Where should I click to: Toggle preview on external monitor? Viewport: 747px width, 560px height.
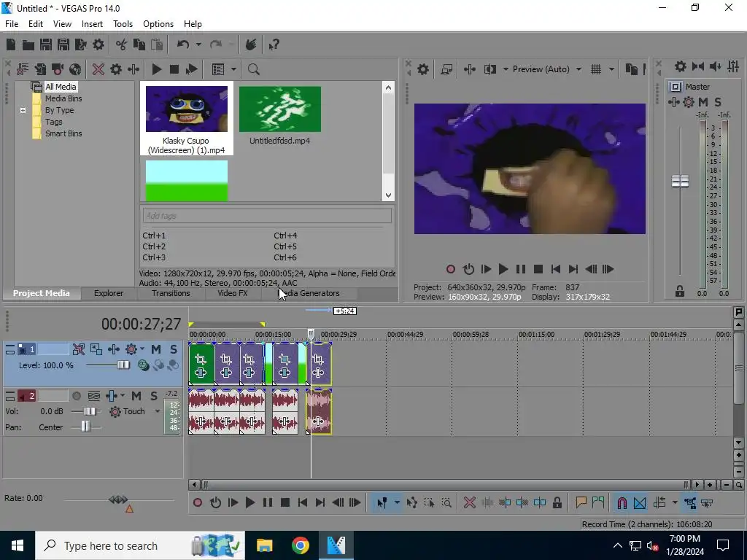tap(446, 69)
